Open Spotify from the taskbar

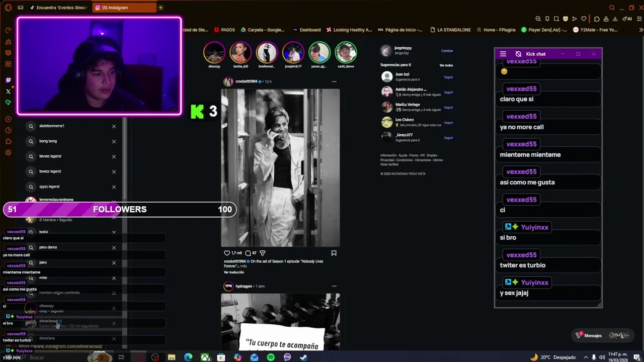271,357
